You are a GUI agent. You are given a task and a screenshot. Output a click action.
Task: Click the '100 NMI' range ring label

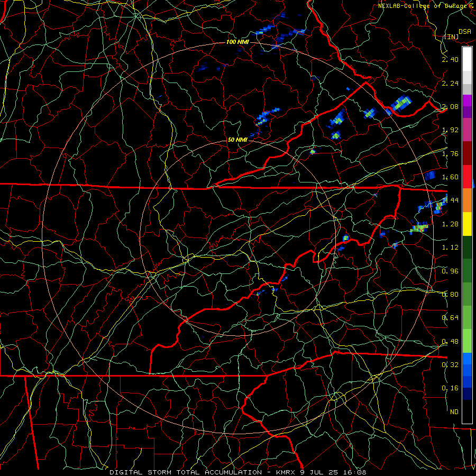[237, 42]
